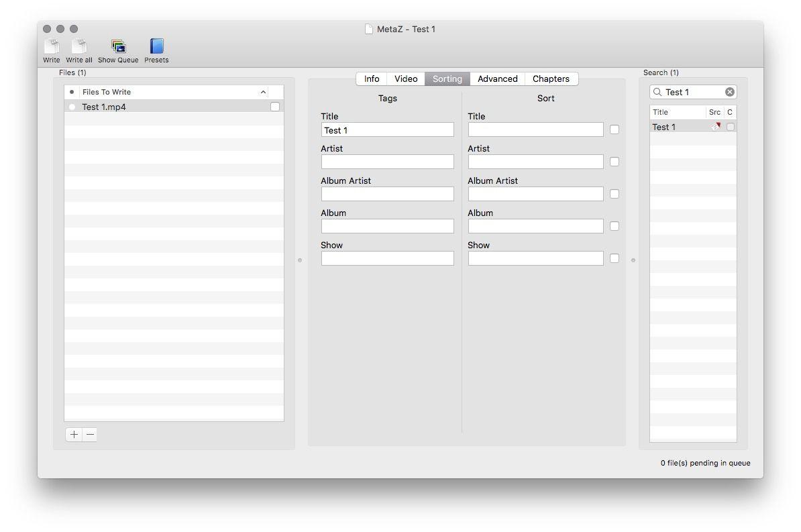Tick the Test 1 search result checkbox
This screenshot has width=801, height=532.
[731, 127]
